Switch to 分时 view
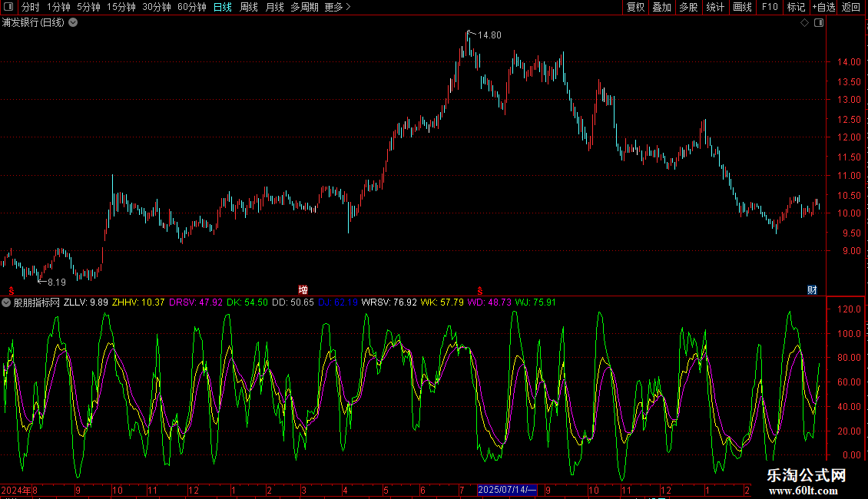 tap(31, 7)
